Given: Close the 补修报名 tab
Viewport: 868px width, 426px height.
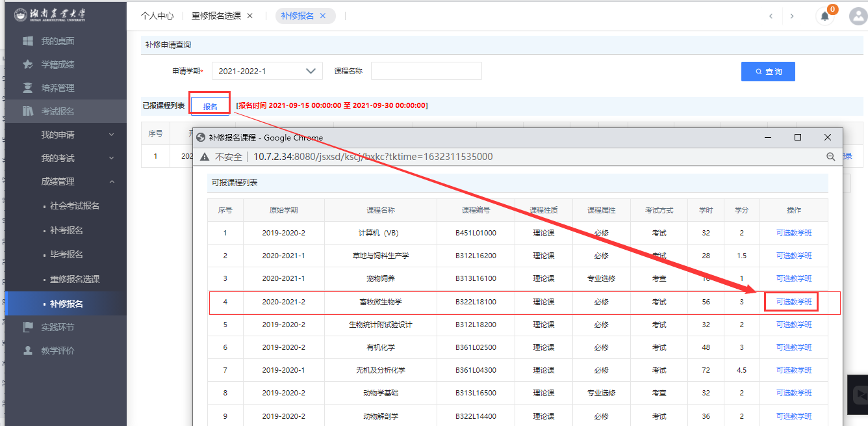Looking at the screenshot, I should (x=323, y=16).
